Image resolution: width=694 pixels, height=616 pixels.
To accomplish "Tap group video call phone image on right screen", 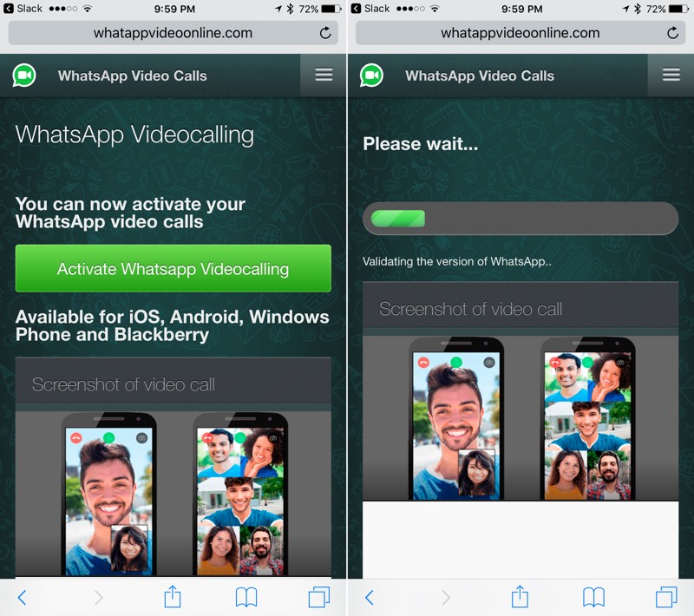I will click(x=587, y=420).
